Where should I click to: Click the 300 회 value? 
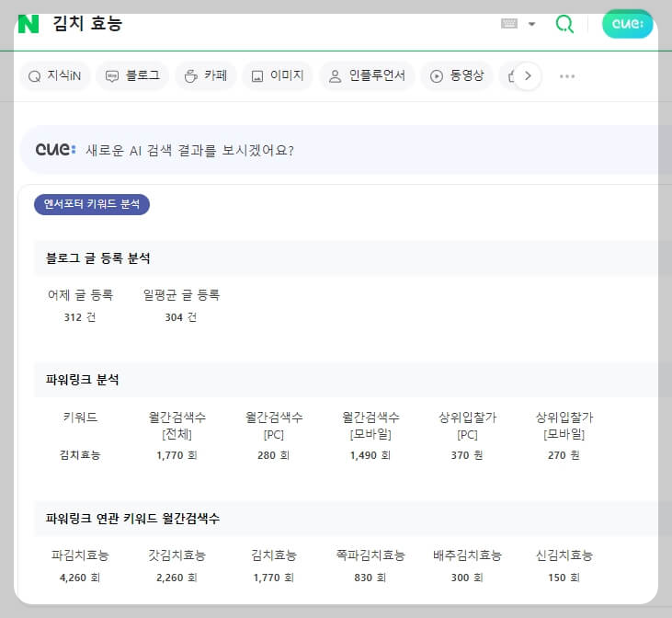[x=467, y=578]
